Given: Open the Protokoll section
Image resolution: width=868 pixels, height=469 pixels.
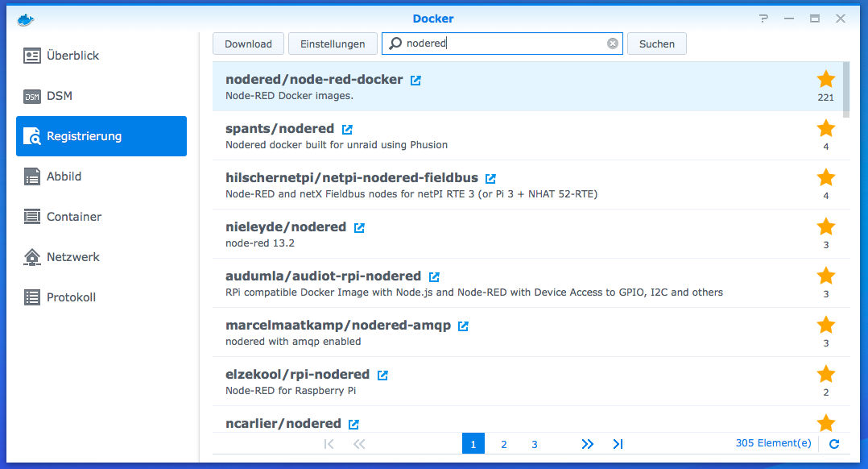Looking at the screenshot, I should coord(101,297).
